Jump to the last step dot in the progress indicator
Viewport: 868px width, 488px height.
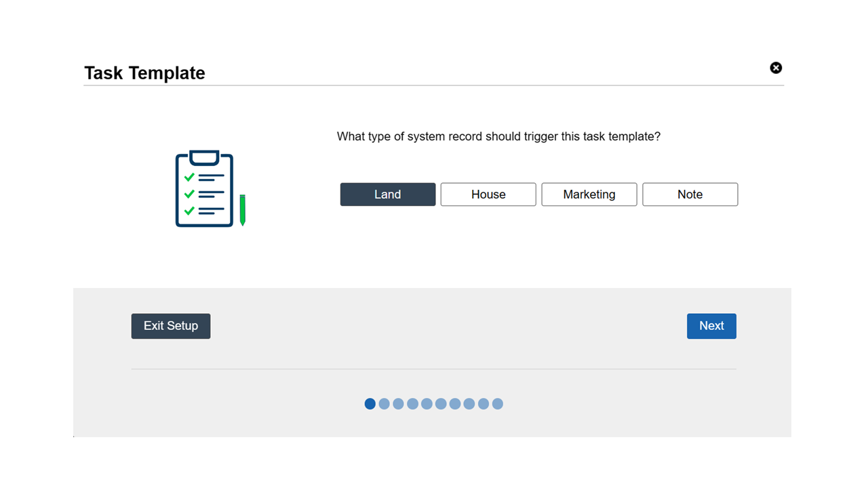497,403
